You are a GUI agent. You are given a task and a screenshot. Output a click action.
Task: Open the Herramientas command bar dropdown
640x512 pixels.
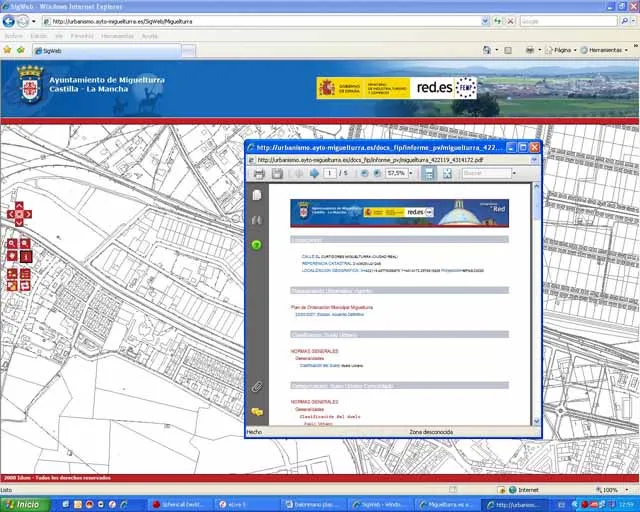[x=604, y=50]
